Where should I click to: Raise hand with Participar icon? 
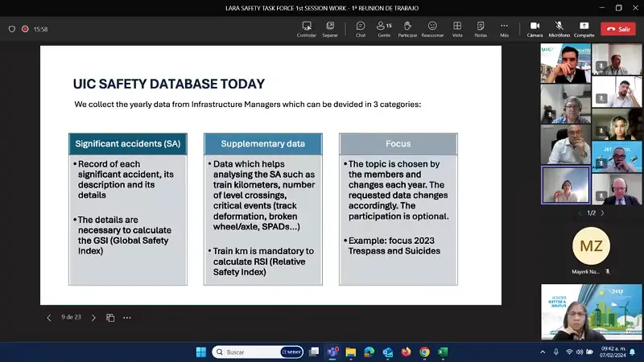coord(407,29)
